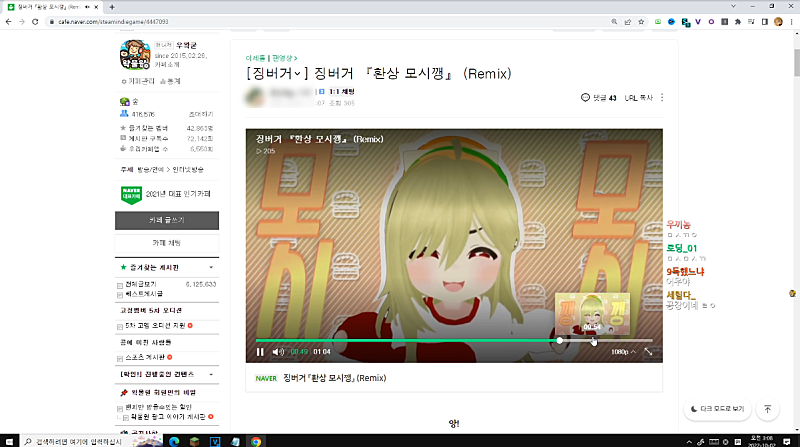Open the 통계 statistics link
The width and height of the screenshot is (800, 447).
point(170,81)
